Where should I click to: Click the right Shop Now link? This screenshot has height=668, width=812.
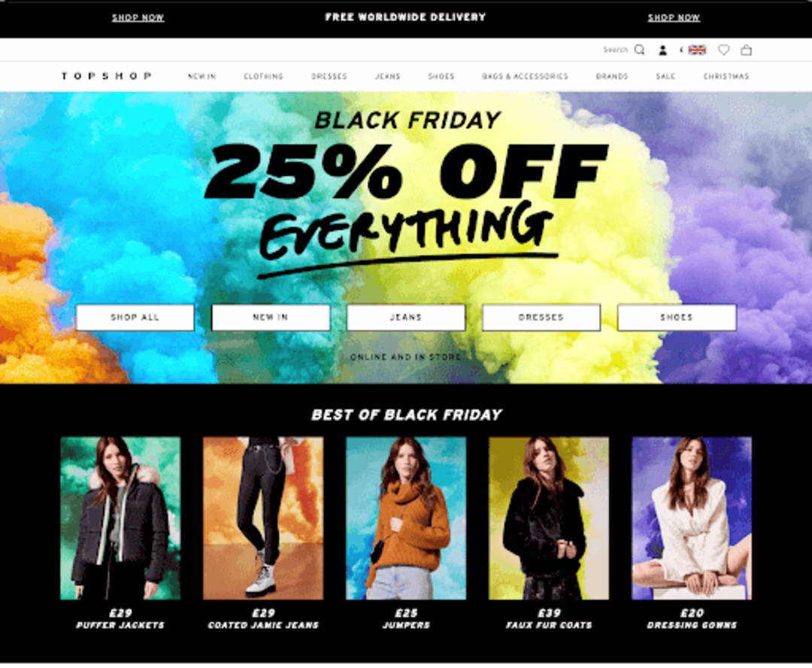[674, 17]
